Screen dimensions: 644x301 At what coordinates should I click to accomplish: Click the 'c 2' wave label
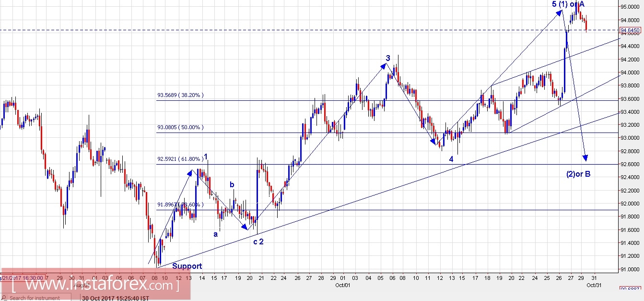point(258,241)
